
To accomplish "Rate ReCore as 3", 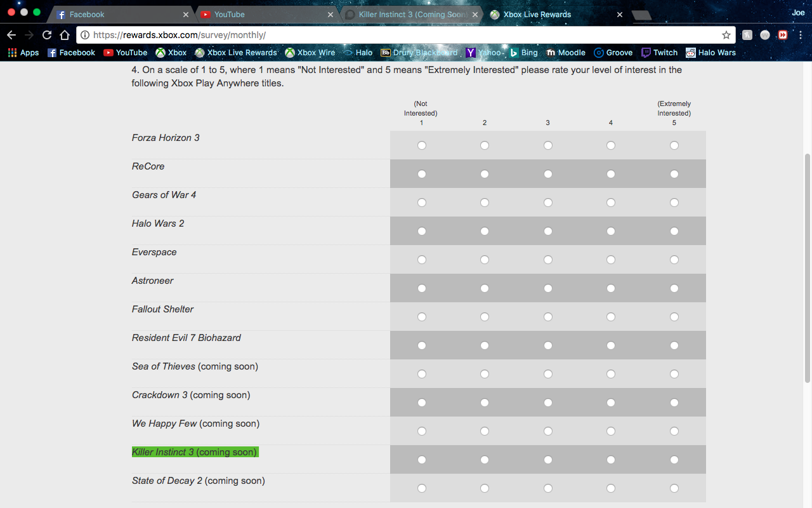I will tap(548, 174).
